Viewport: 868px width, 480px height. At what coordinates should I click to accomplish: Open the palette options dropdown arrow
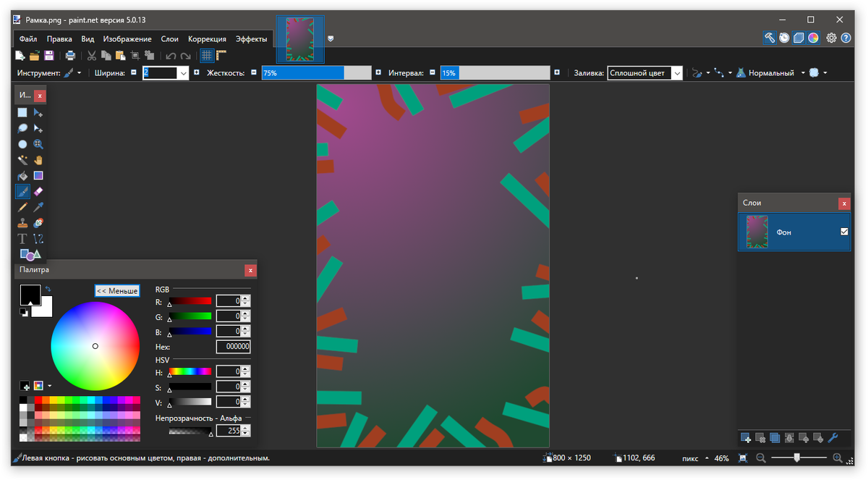pyautogui.click(x=50, y=386)
